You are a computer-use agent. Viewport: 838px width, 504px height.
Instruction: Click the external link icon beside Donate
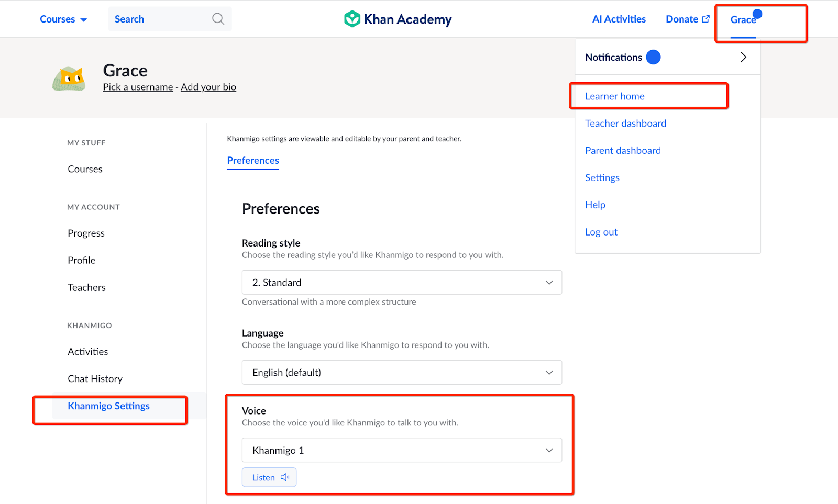[x=706, y=18]
